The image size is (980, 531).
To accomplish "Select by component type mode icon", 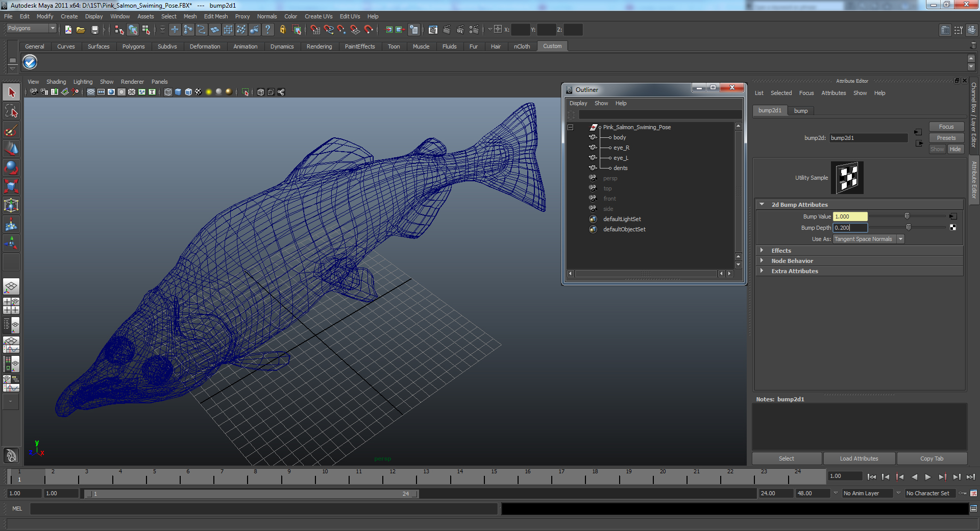I will click(146, 30).
